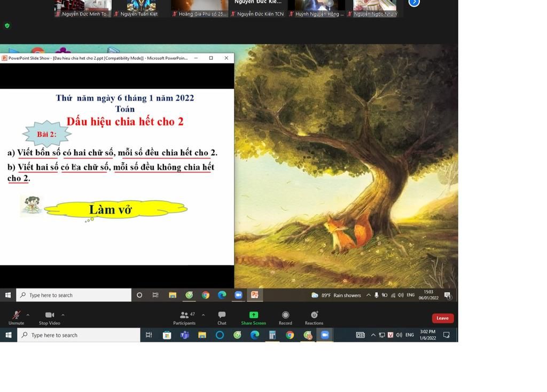Open Cortana circle on local taskbar
Viewport: 547px width, 392px height.
220,335
